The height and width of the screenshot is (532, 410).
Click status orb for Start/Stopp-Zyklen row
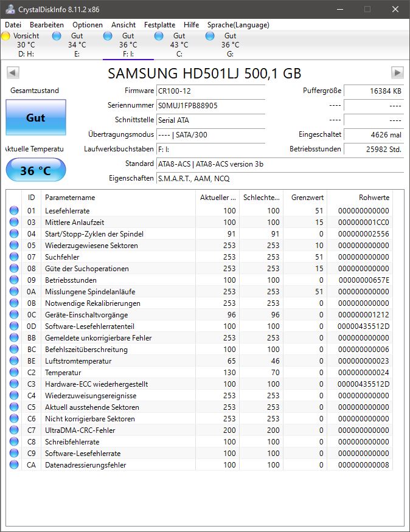[14, 233]
